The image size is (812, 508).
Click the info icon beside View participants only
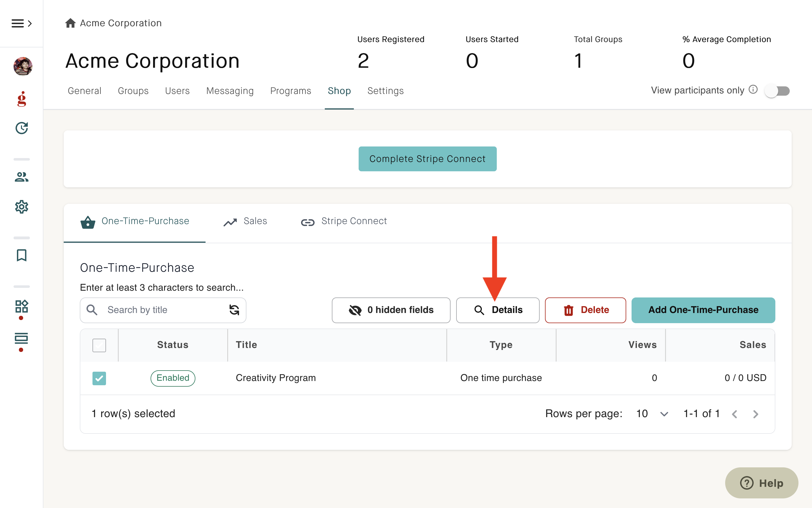[x=753, y=90]
